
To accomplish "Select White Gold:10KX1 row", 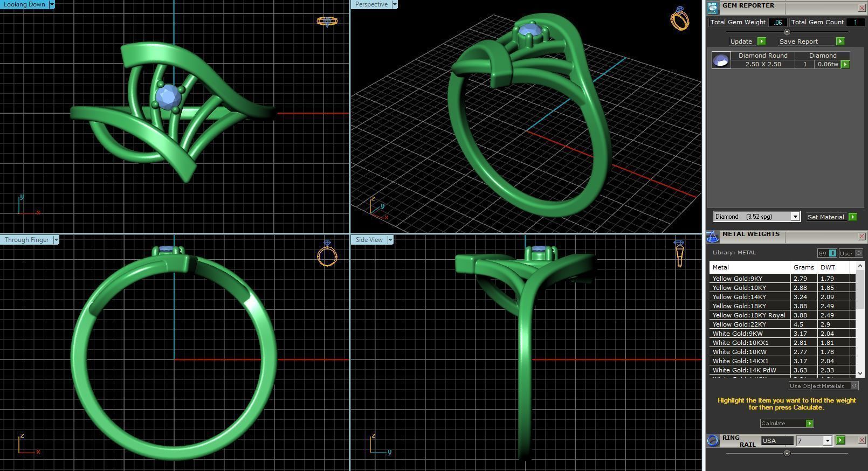I will click(782, 343).
